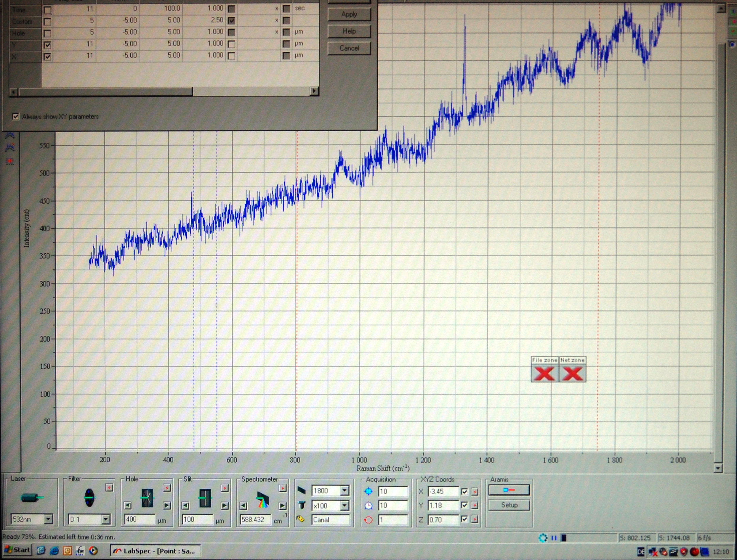Click the red reset icon next to Y coordinate
The height and width of the screenshot is (560, 737).
pos(475,505)
